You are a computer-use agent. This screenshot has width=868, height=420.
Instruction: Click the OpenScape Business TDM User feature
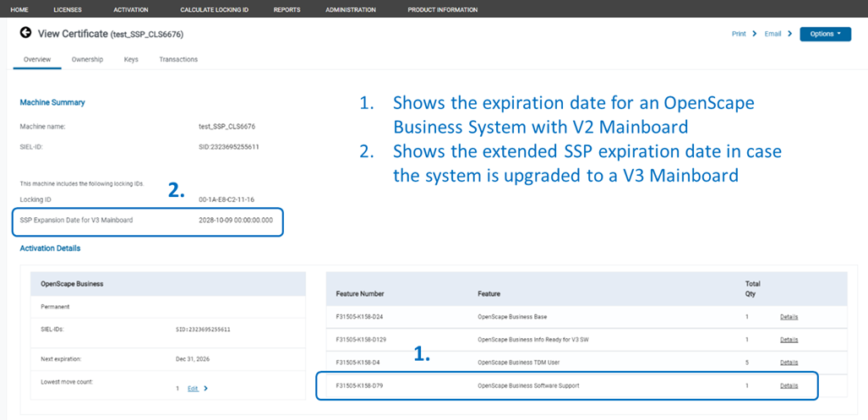517,363
